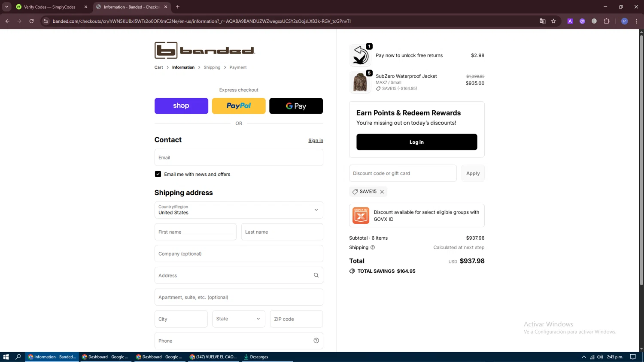Click the free returns product thumbnail
Screen dimensions: 644x362
tap(360, 55)
